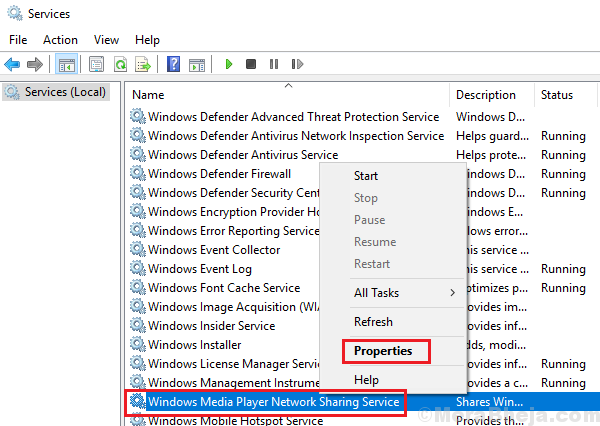Select Windows Defender Firewall service
Viewport: 600px width, 426px height.
pyautogui.click(x=219, y=174)
